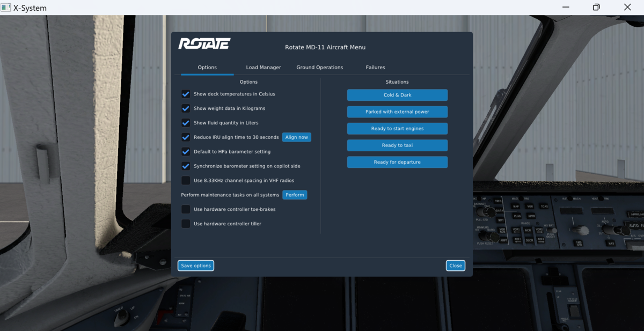Uncheck Default to HPa barometer setting
Screen dimensions: 644x331
coord(186,152)
